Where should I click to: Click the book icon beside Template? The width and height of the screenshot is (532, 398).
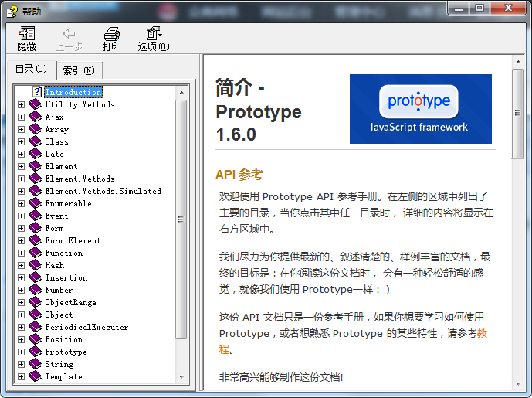click(x=36, y=376)
